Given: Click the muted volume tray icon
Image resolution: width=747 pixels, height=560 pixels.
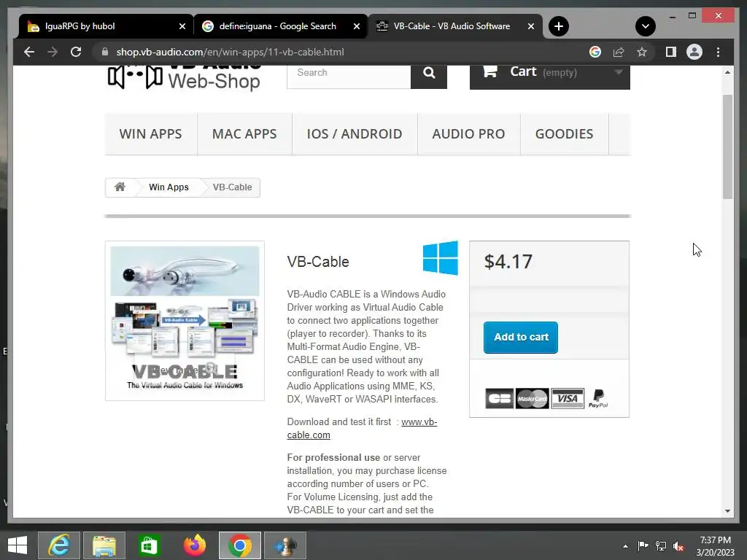Looking at the screenshot, I should pos(678,546).
